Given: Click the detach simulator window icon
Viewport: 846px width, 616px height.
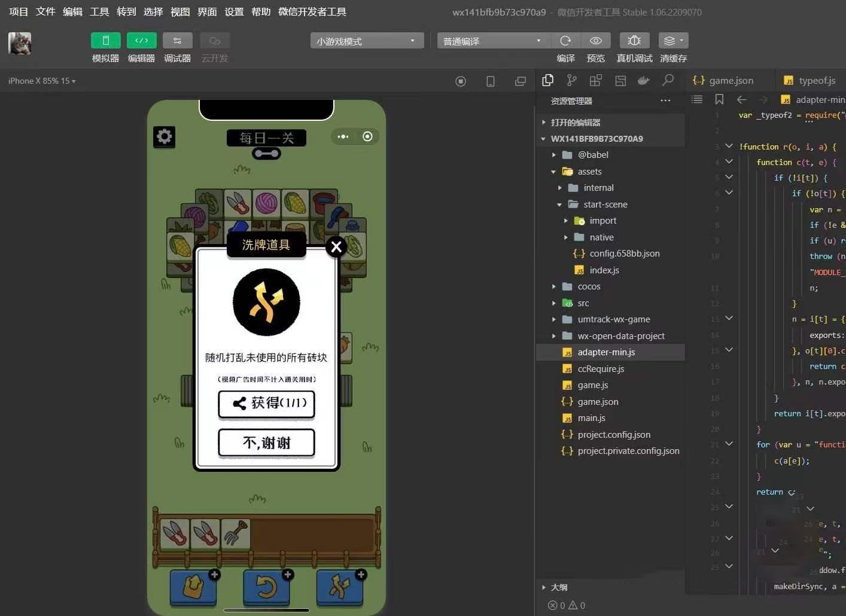Looking at the screenshot, I should pyautogui.click(x=521, y=81).
